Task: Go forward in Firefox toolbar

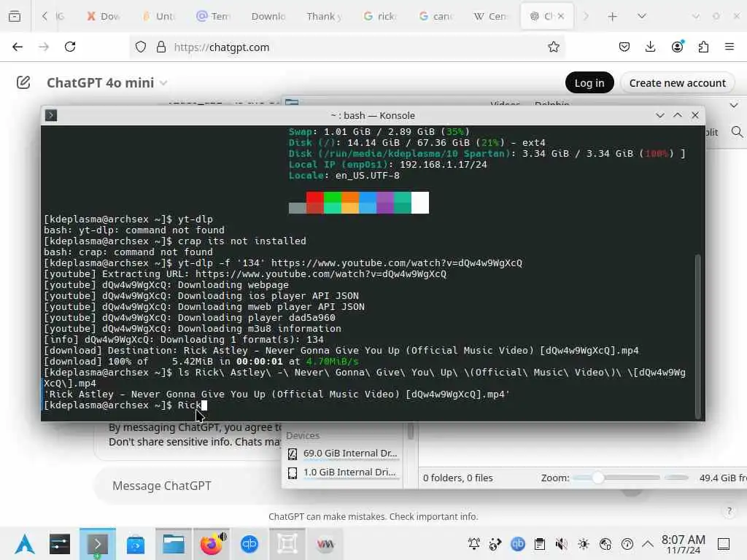Action: point(44,47)
